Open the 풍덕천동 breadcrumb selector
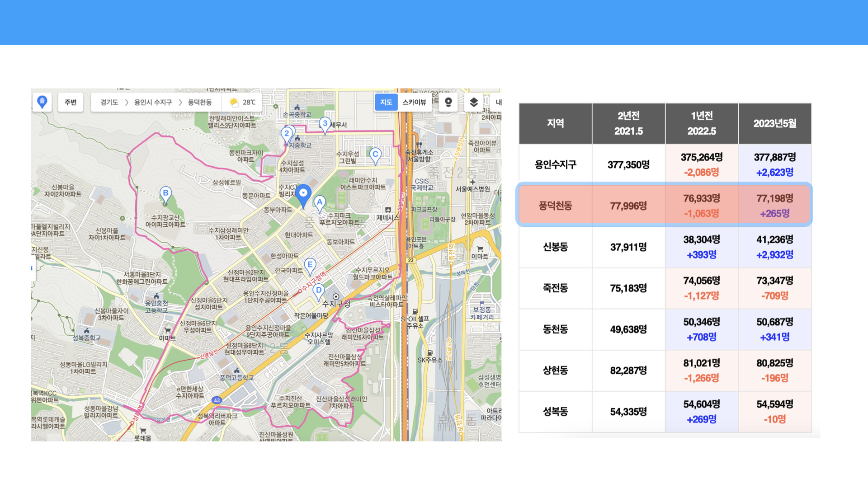 (x=200, y=103)
